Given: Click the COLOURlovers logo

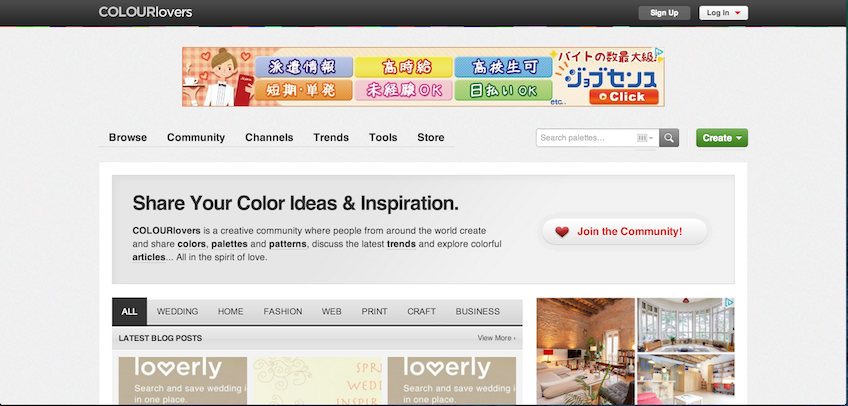Looking at the screenshot, I should [x=145, y=12].
